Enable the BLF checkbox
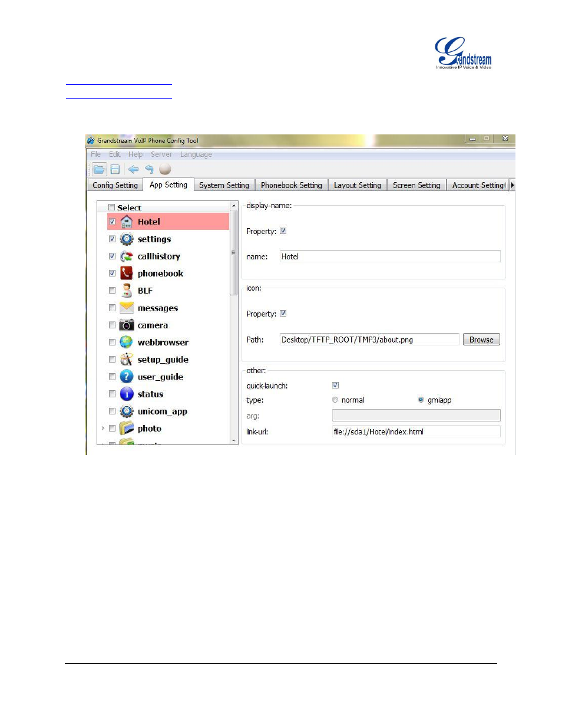Image resolution: width=562 pixels, height=728 pixels. (112, 290)
